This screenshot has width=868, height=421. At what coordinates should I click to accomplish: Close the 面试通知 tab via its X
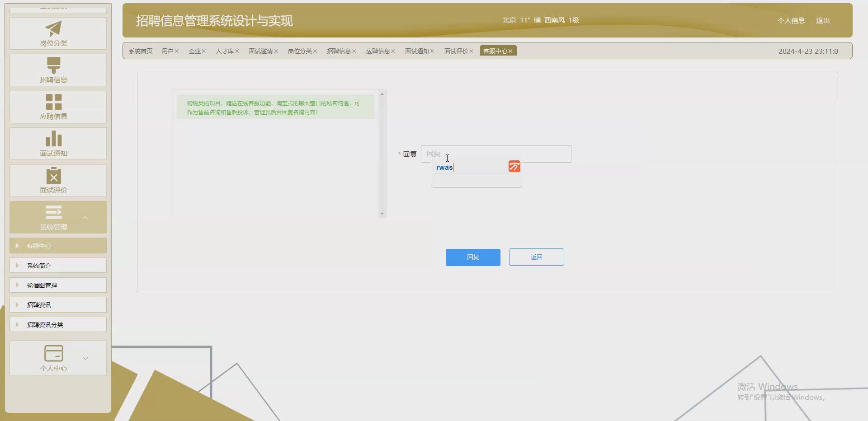[432, 51]
